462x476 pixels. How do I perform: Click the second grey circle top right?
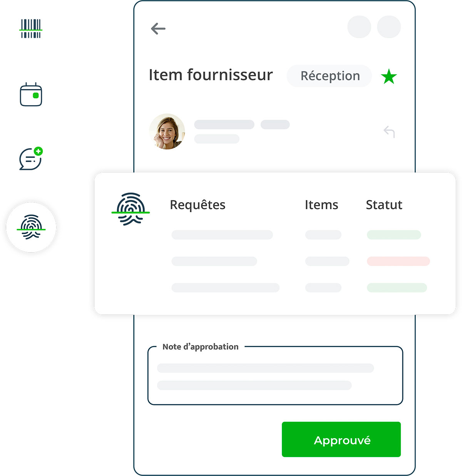(x=389, y=27)
